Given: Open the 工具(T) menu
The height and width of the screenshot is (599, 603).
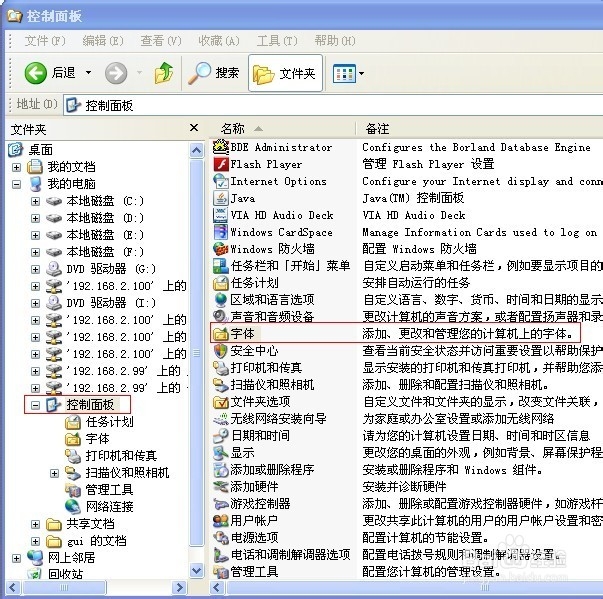Looking at the screenshot, I should (x=277, y=40).
